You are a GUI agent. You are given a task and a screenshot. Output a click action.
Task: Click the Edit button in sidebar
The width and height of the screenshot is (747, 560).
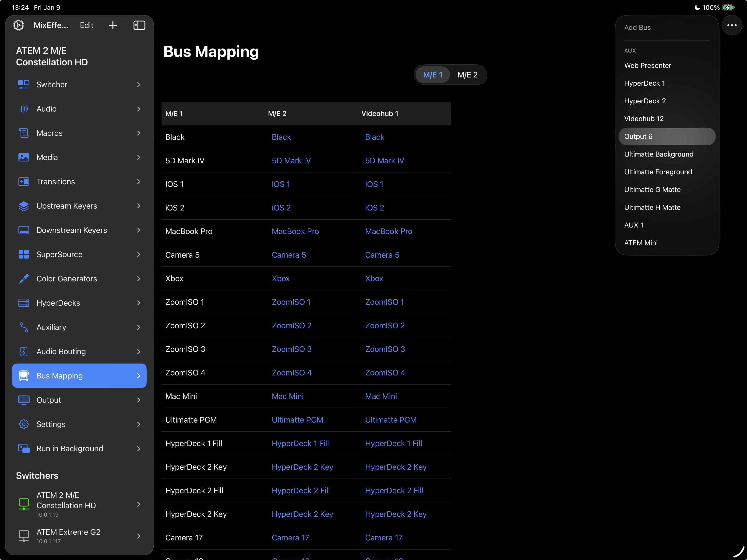point(86,25)
